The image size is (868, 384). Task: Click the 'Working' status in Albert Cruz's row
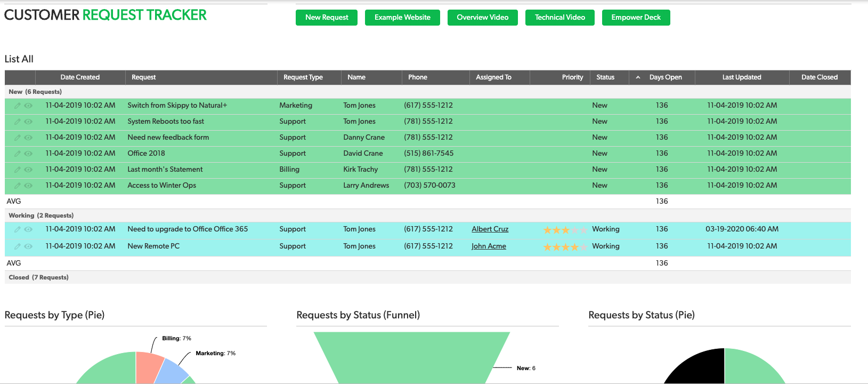[606, 229]
